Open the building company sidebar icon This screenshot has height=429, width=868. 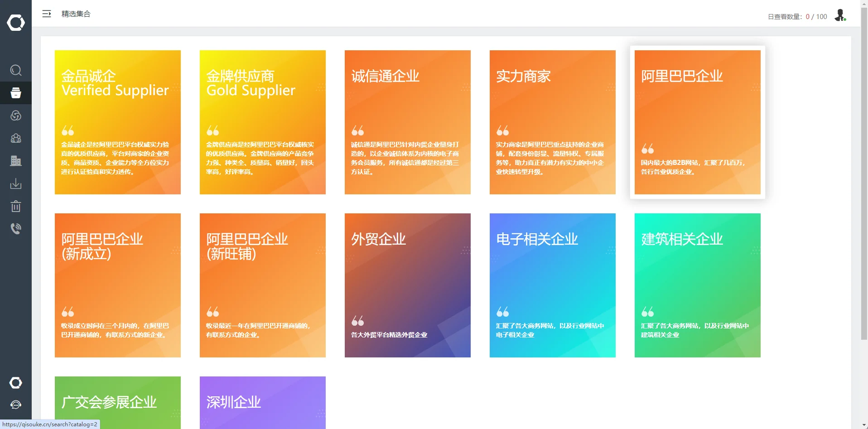coord(16,161)
